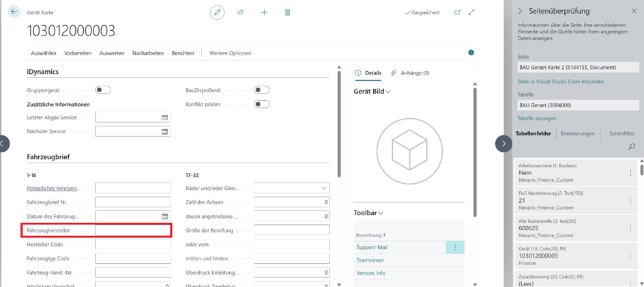Click the edit pencil icon

217,12
